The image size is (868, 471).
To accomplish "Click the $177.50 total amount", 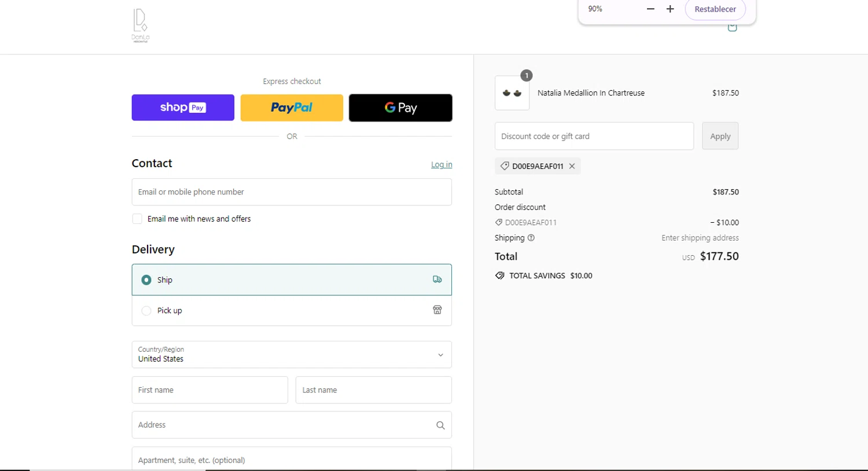I will point(719,256).
